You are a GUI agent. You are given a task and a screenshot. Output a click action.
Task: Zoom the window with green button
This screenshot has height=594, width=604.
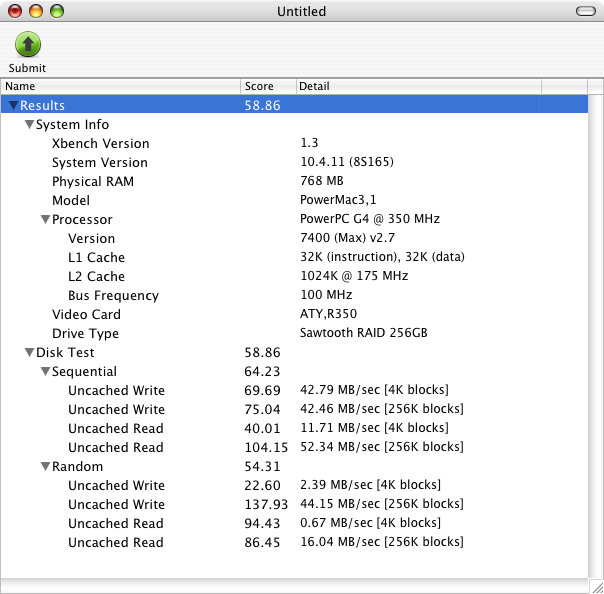57,11
